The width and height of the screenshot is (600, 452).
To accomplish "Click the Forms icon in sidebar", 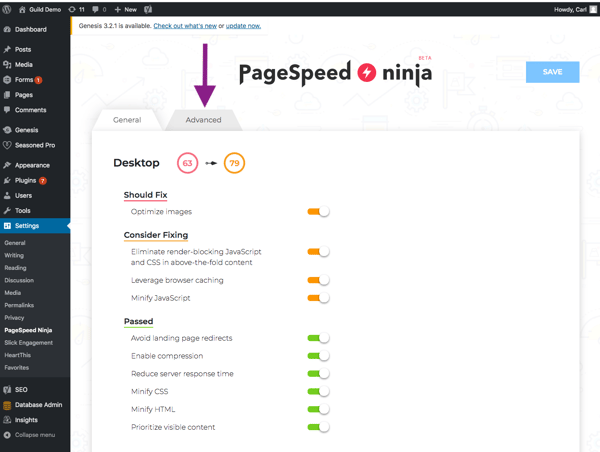I will tap(7, 80).
